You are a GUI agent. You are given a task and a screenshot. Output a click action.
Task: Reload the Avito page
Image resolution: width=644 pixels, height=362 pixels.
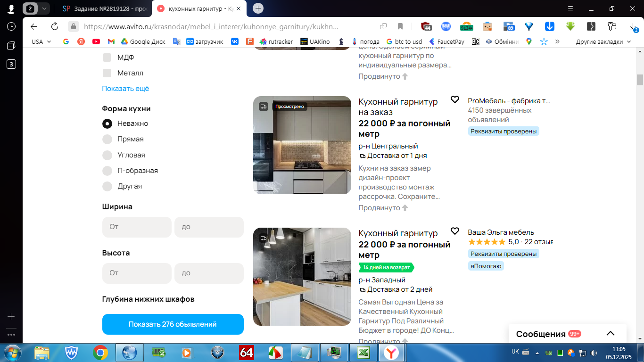click(55, 26)
